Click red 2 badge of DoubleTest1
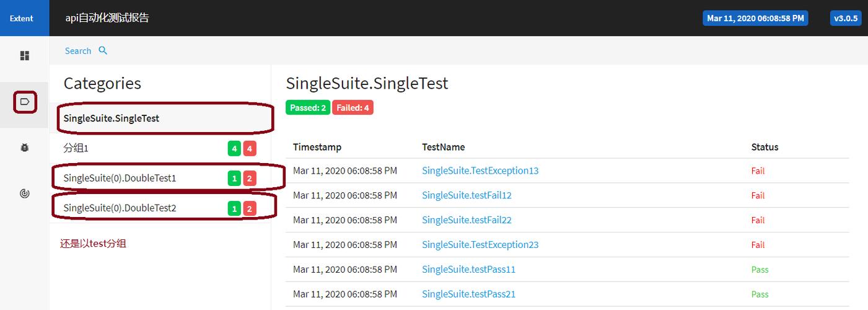The width and height of the screenshot is (868, 310). pyautogui.click(x=250, y=179)
